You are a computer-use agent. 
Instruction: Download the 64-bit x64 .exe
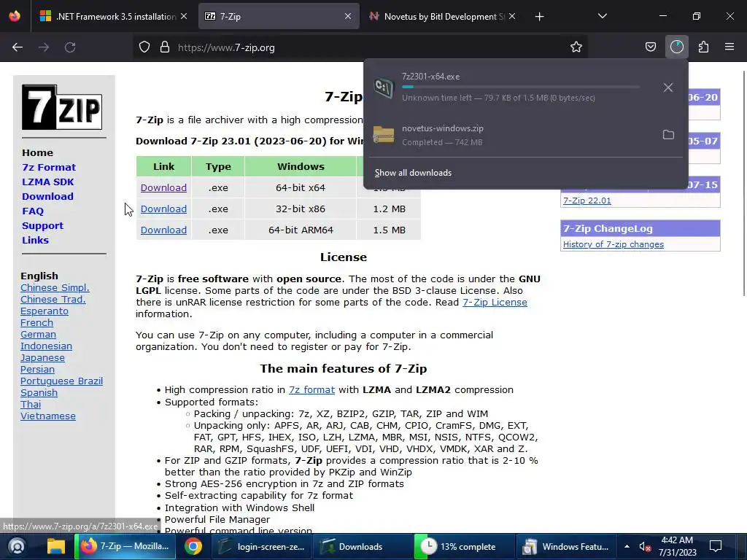[163, 187]
